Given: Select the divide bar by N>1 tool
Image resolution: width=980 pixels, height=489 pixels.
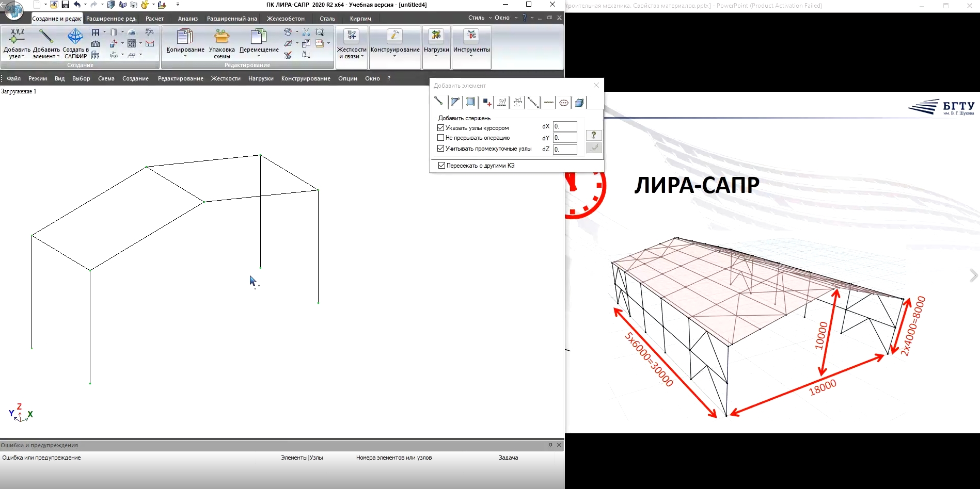Looking at the screenshot, I should pos(502,102).
